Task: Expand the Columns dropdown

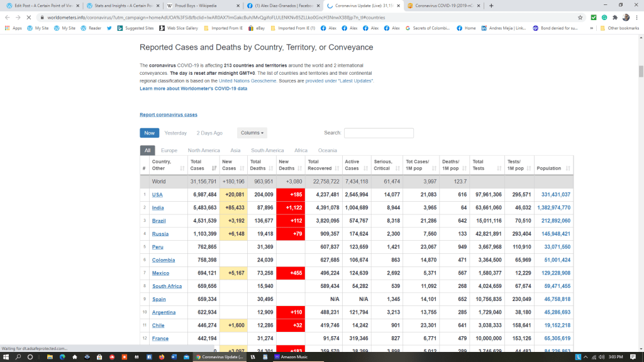Action: (x=253, y=133)
